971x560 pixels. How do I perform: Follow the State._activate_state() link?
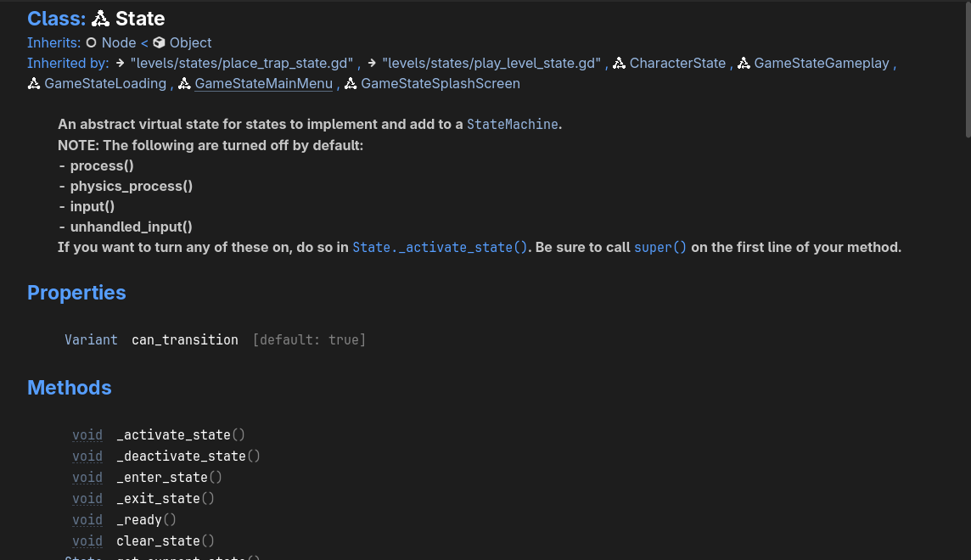pyautogui.click(x=440, y=248)
